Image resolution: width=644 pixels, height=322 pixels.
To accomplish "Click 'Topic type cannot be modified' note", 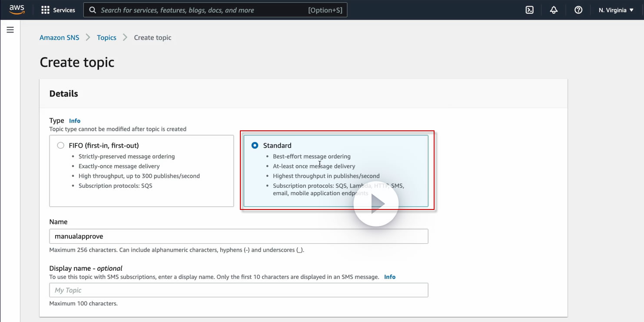I will pos(118,129).
